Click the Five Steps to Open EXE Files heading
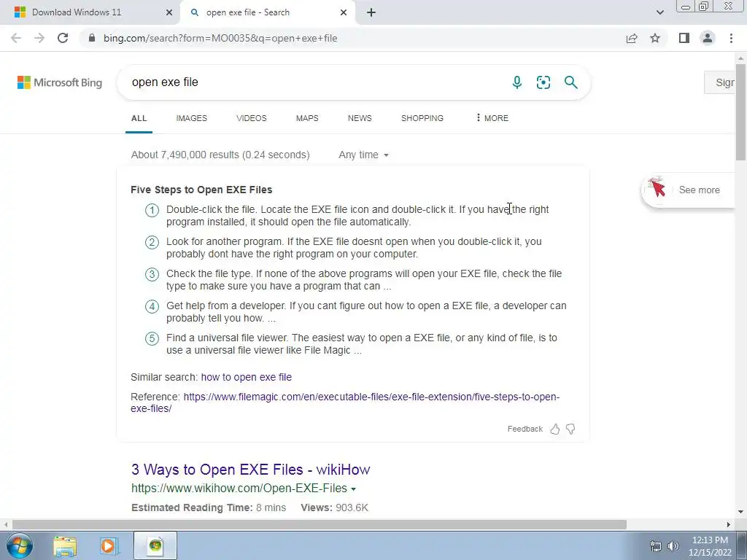The height and width of the screenshot is (560, 747). coord(201,190)
